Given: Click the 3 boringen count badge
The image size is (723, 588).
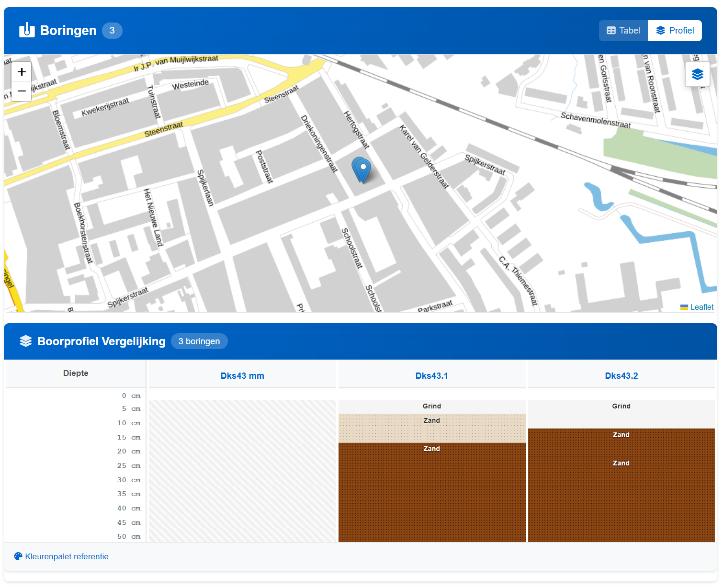Looking at the screenshot, I should click(199, 341).
